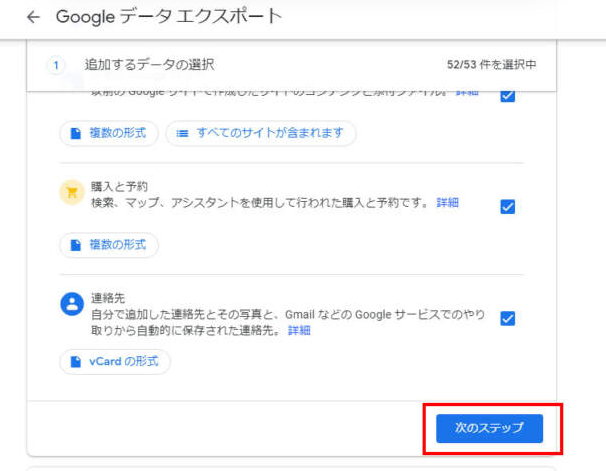Uncheck the 連絡先 checkbox

tap(507, 318)
